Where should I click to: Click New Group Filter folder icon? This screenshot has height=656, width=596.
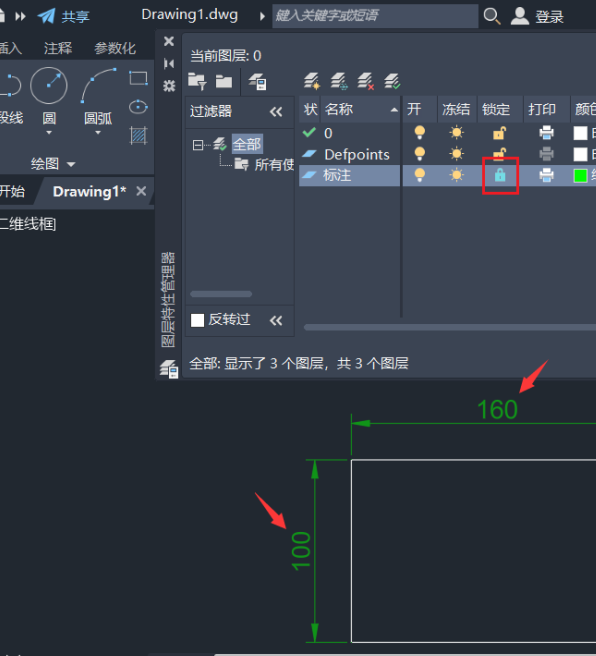(x=224, y=81)
